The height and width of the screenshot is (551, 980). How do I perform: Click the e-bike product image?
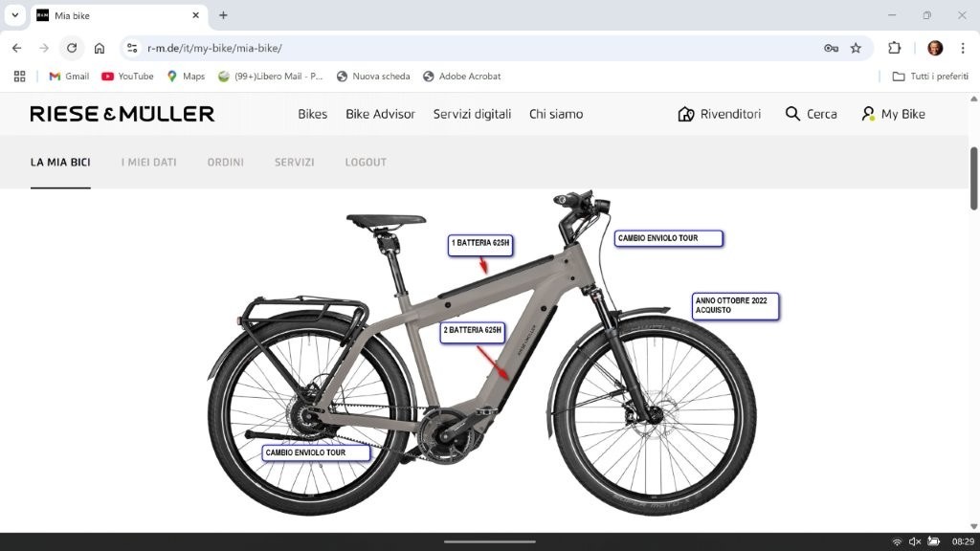pyautogui.click(x=482, y=354)
